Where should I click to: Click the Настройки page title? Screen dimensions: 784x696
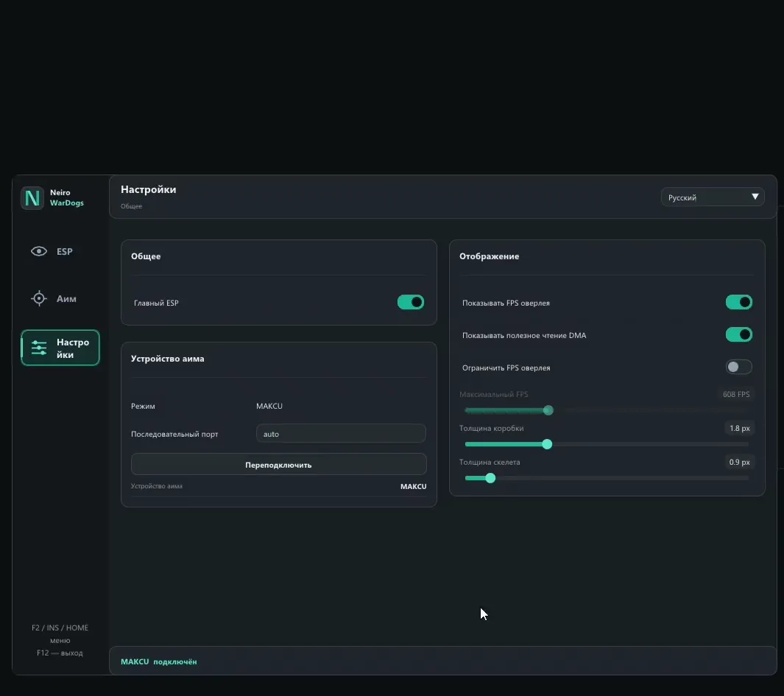pyautogui.click(x=149, y=189)
